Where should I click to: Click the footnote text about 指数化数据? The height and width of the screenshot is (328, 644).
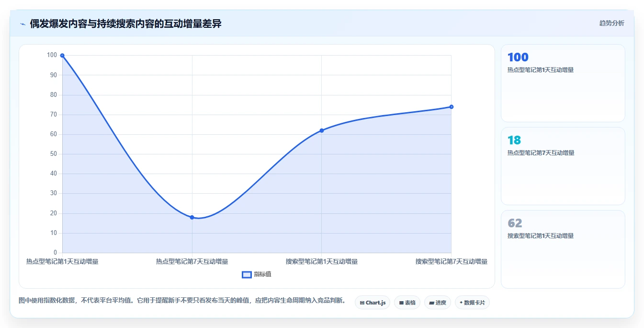[182, 301]
